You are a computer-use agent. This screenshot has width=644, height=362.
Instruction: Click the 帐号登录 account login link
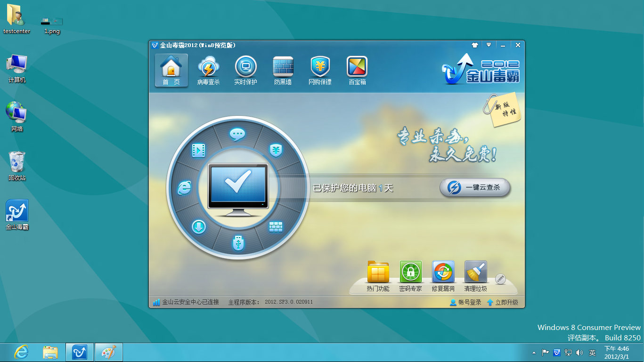465,302
